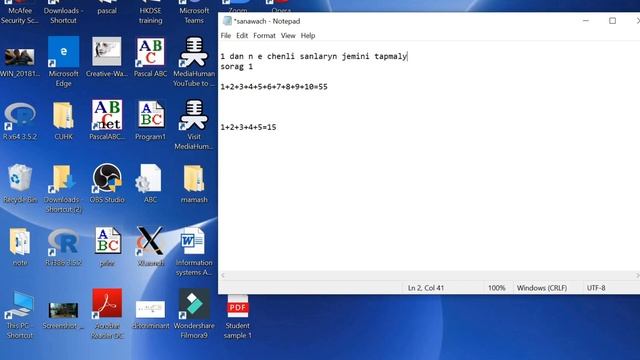Screen dimensions: 640x360
Task: Open the This PC - Shortcut icon
Action: tap(19, 305)
